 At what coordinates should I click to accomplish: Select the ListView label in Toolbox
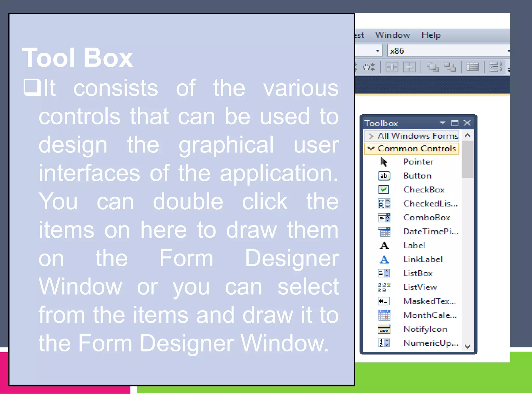[420, 287]
